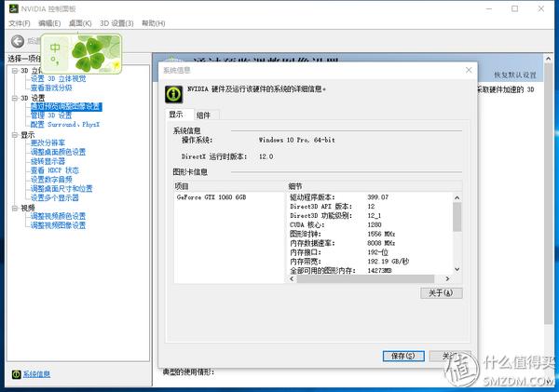Click the 项目 column header

pos(229,186)
